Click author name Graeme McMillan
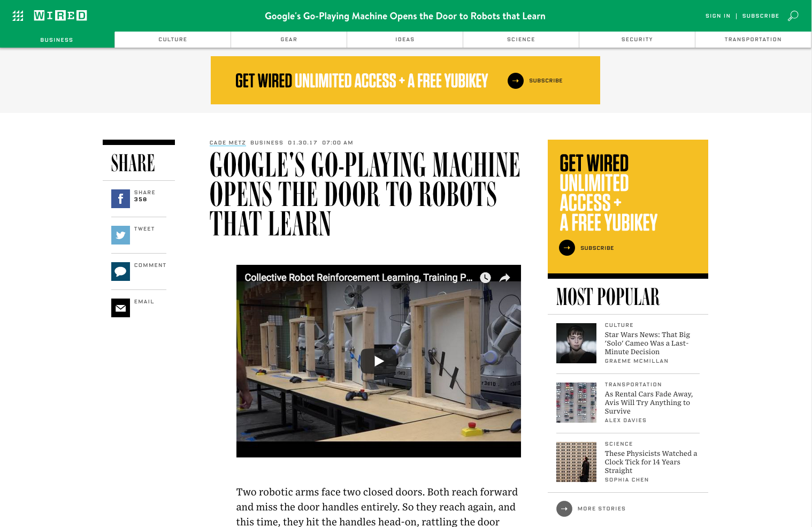The height and width of the screenshot is (527, 812). click(637, 361)
